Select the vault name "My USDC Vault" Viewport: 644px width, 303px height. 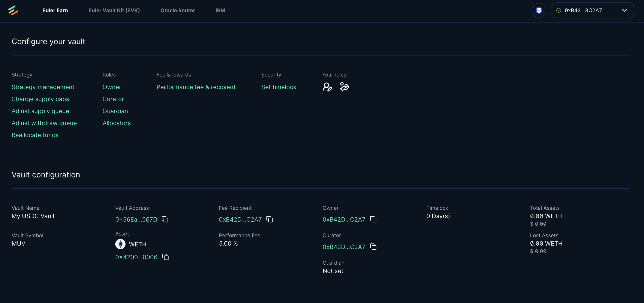coord(33,216)
